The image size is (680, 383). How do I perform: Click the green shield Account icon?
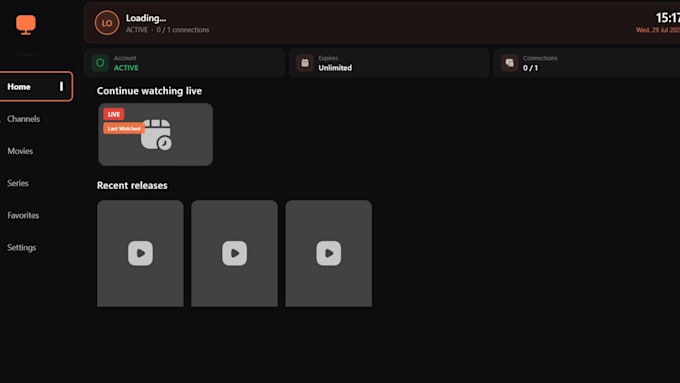(100, 63)
